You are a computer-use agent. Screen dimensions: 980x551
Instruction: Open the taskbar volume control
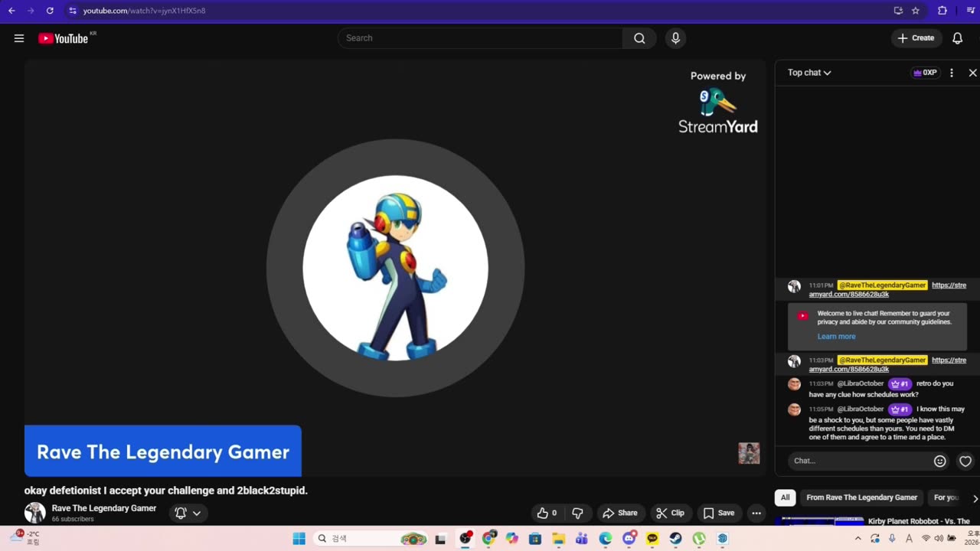[939, 539]
